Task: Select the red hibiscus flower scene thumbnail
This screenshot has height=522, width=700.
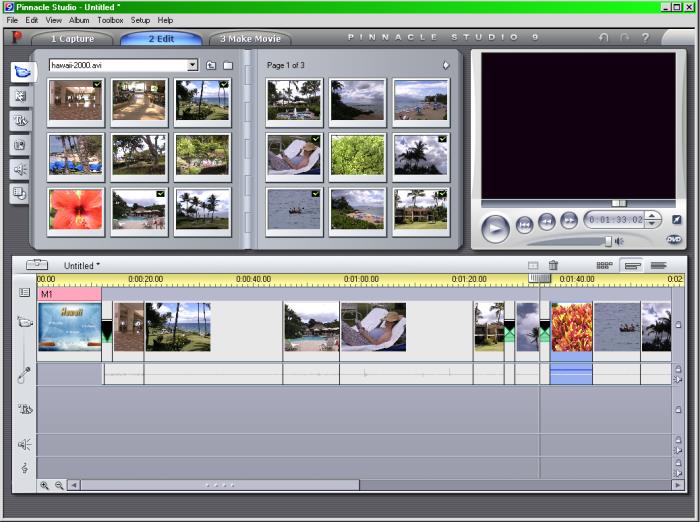Action: [x=76, y=209]
